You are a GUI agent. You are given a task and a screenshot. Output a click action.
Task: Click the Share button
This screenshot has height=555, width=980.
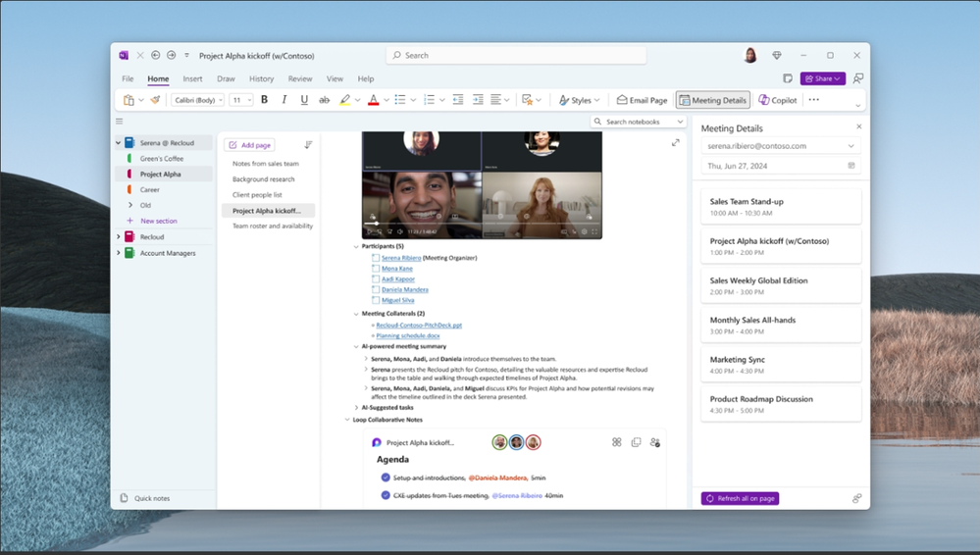[822, 78]
